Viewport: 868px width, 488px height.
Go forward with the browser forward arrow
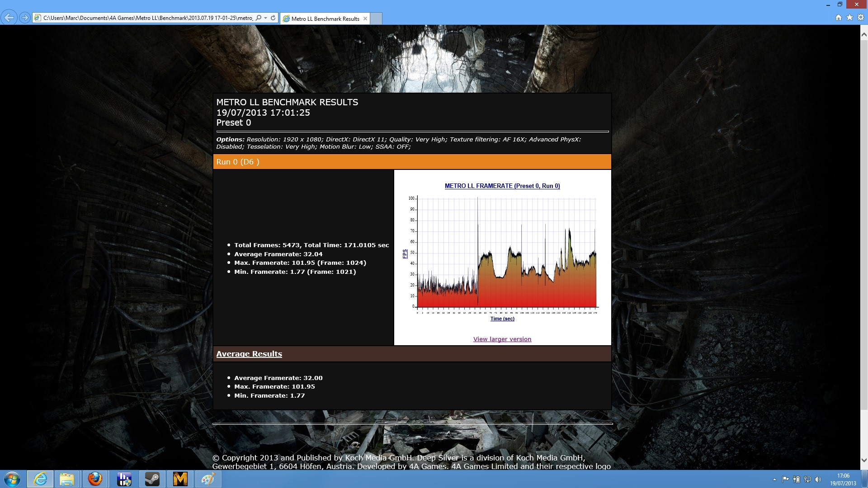pos(25,18)
